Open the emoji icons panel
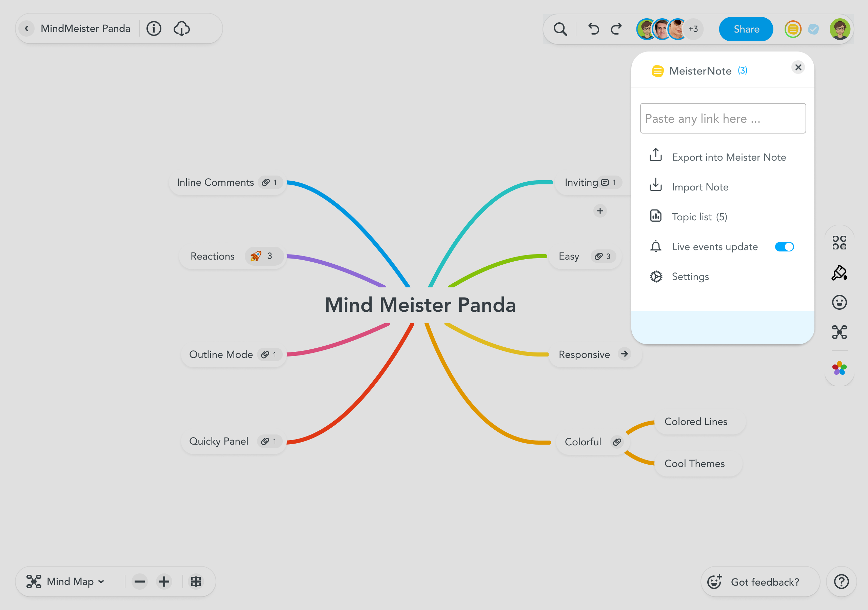This screenshot has width=868, height=610. click(x=839, y=302)
